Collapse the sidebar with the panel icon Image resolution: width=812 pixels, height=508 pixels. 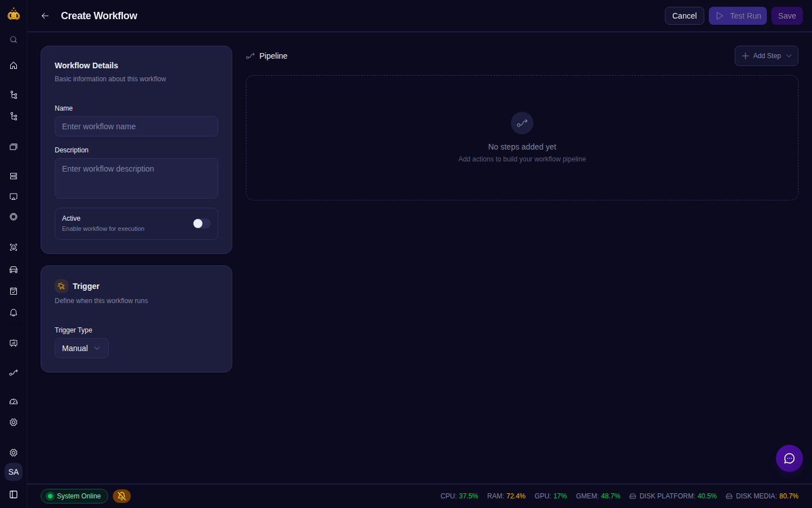pyautogui.click(x=14, y=494)
